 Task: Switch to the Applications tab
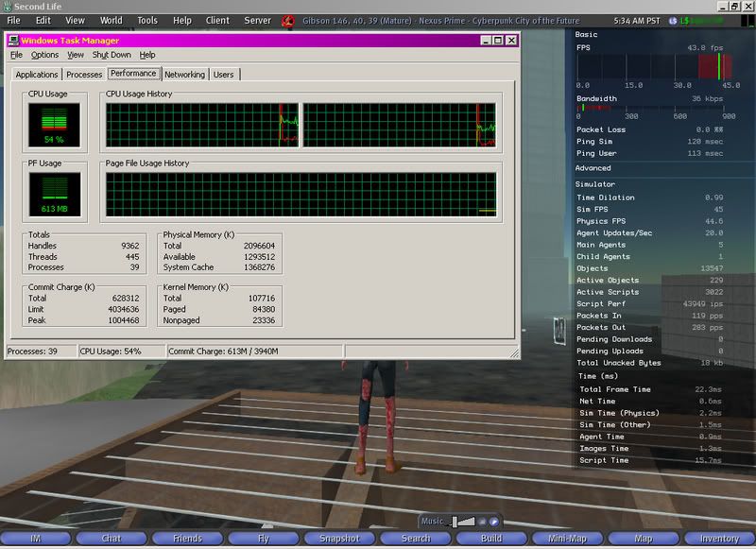coord(37,75)
